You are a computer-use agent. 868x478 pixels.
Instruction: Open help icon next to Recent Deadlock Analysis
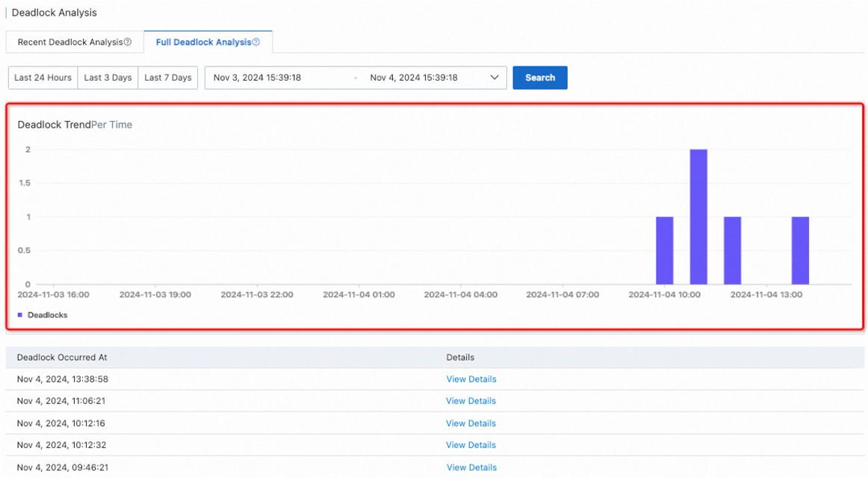point(128,42)
